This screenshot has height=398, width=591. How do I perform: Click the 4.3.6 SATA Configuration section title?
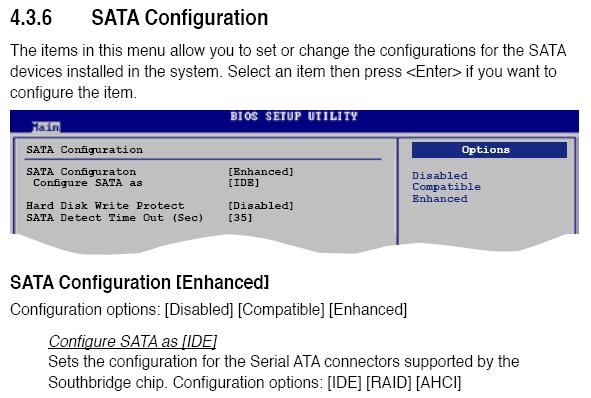click(x=139, y=18)
